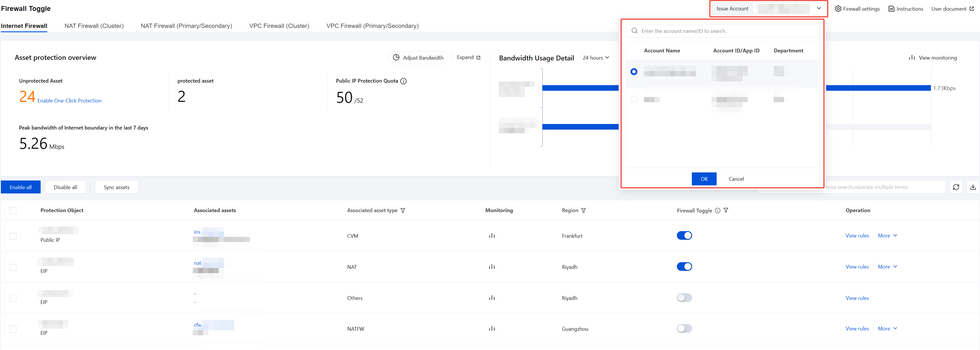Switch to Internet Firewall tab

click(x=24, y=26)
